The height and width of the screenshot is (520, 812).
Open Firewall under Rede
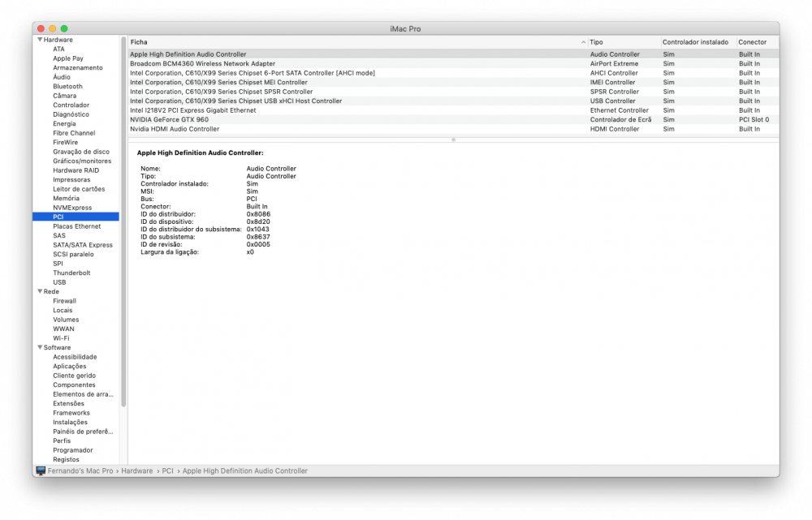click(64, 301)
